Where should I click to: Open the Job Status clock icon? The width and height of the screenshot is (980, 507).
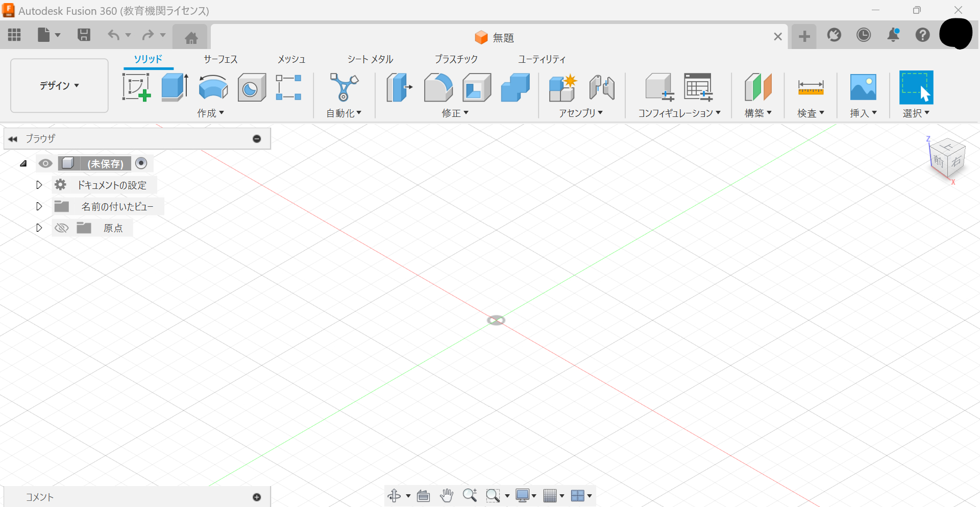click(x=864, y=35)
